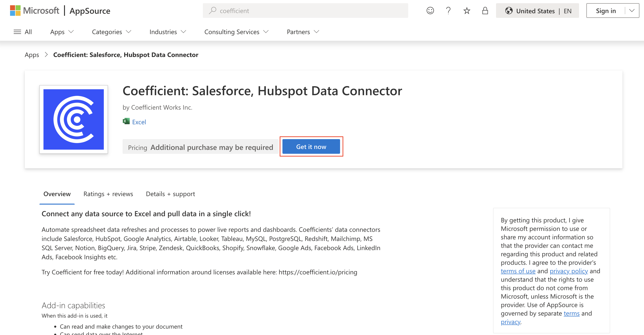Expand the Sign in dropdown arrow
The image size is (644, 335).
pyautogui.click(x=632, y=11)
